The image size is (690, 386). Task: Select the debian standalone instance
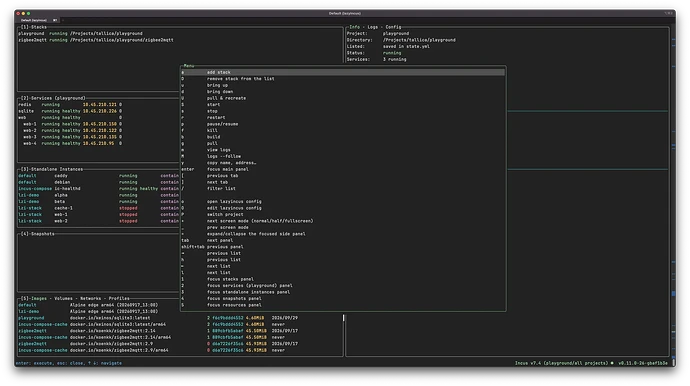pos(99,182)
